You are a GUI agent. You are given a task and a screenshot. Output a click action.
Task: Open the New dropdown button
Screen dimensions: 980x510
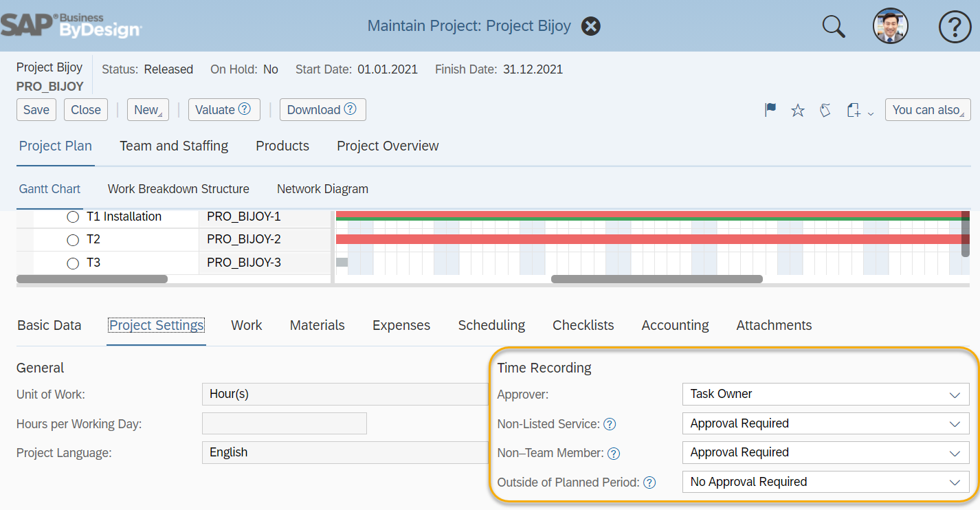pyautogui.click(x=148, y=110)
